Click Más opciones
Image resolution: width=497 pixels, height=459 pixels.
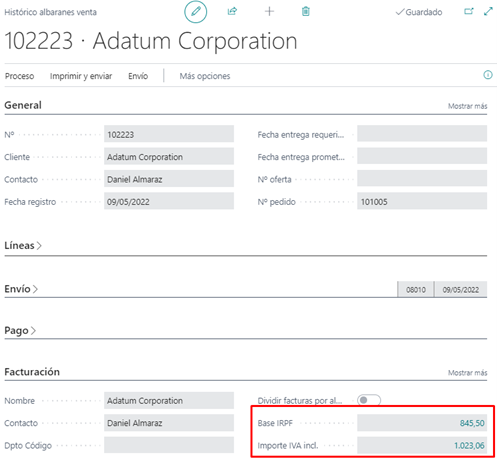click(205, 76)
